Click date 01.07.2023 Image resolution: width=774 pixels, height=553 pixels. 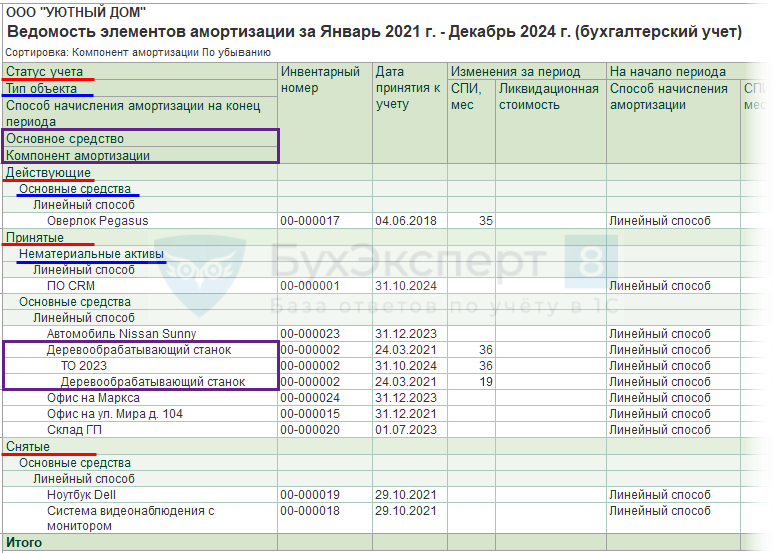(x=406, y=430)
